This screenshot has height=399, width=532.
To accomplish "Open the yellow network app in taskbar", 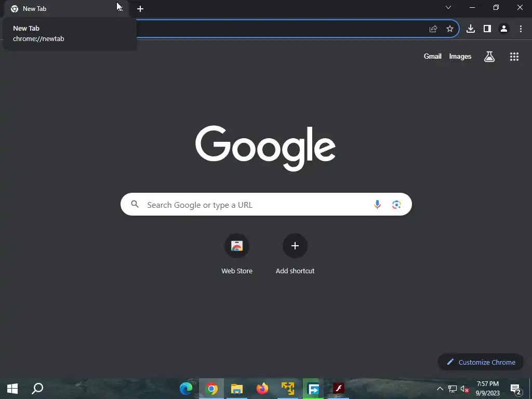I will (x=288, y=389).
